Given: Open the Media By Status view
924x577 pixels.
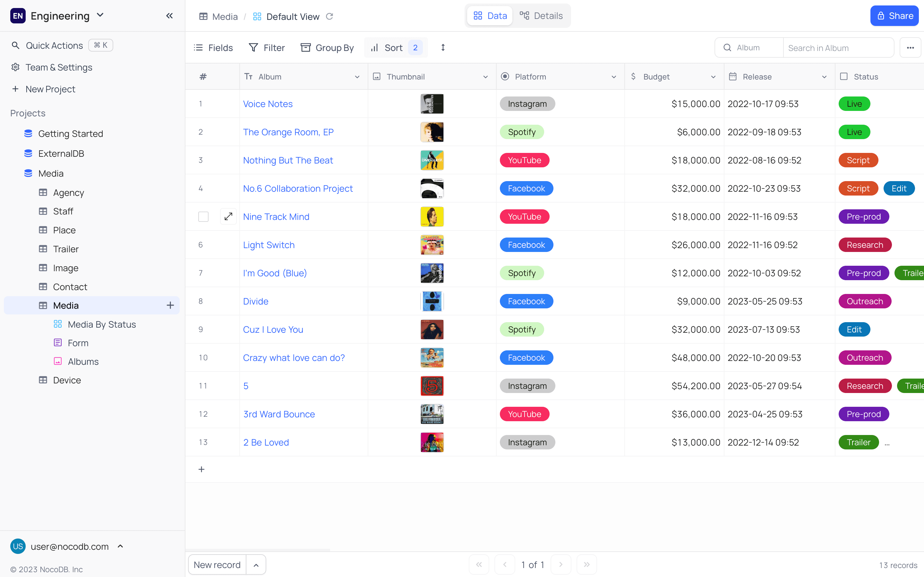Looking at the screenshot, I should (102, 324).
